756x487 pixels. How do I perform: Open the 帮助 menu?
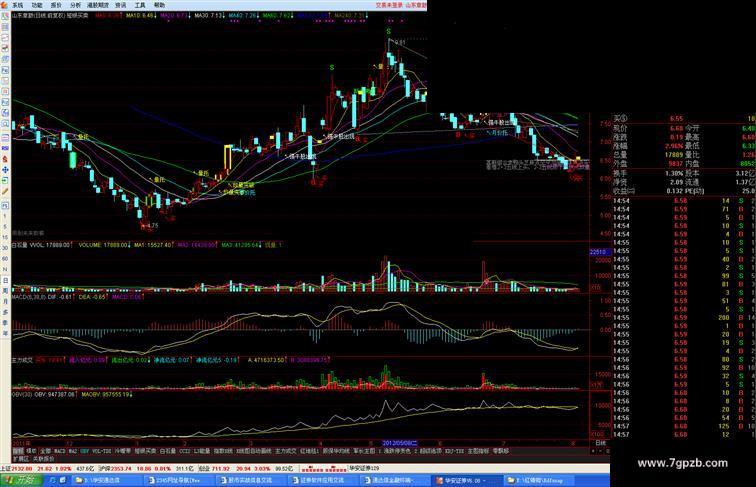tap(159, 5)
